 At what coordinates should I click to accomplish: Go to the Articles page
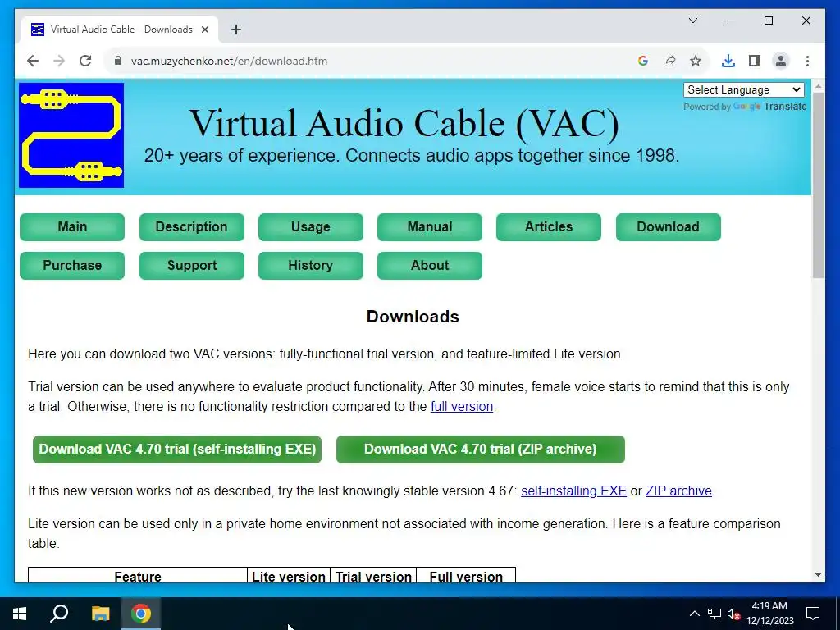[549, 226]
